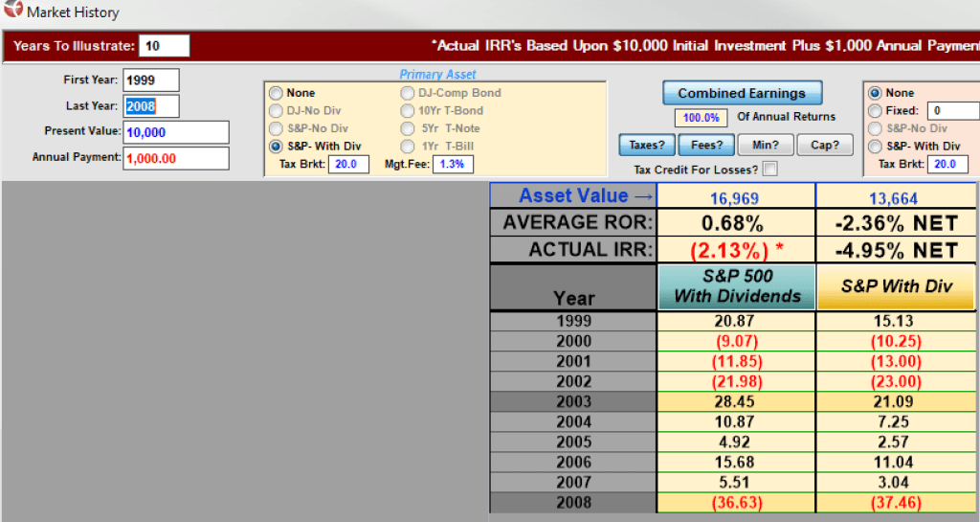Select S&P- With Div in Primary Asset
Image resolution: width=980 pixels, height=522 pixels.
(x=276, y=147)
